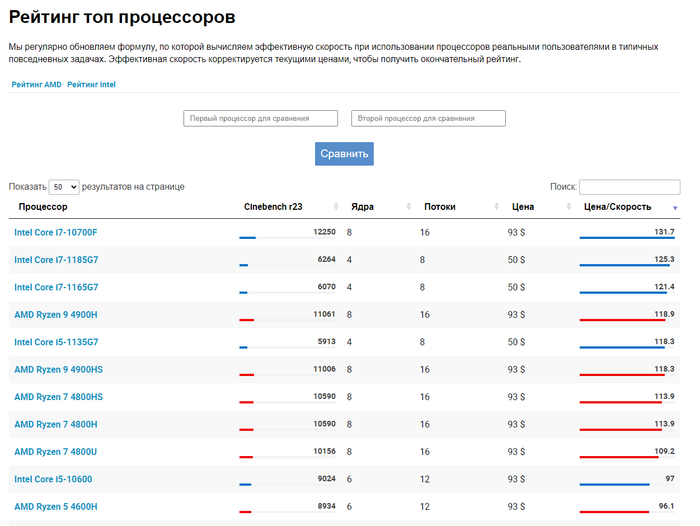Image resolution: width=700 pixels, height=526 pixels.
Task: Click price/speed value 109.2
Action: pyautogui.click(x=664, y=451)
